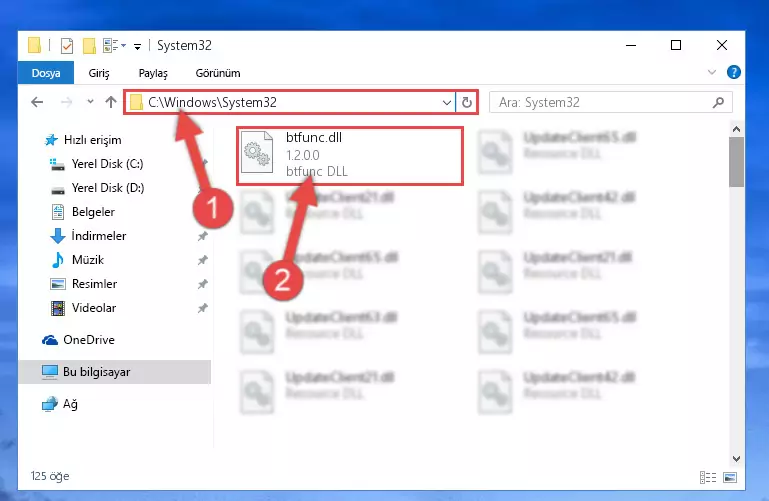Click the pin icon next to İndirmeler
769x501 pixels.
(203, 236)
